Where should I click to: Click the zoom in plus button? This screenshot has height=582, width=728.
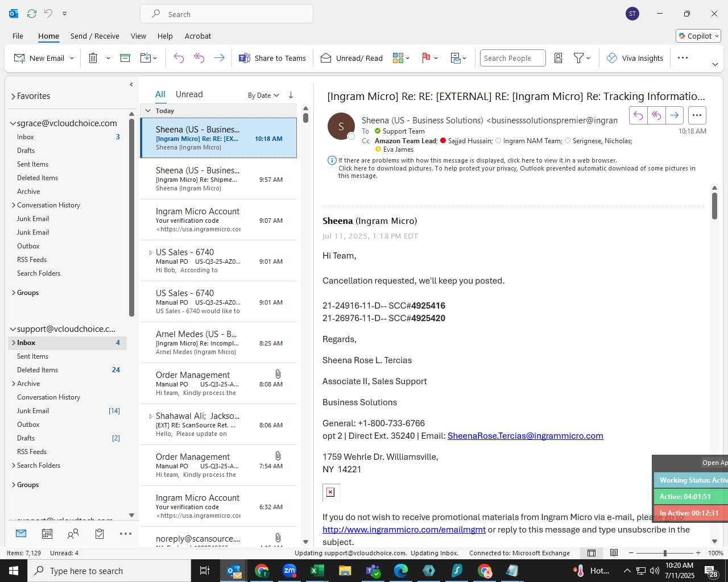(698, 553)
